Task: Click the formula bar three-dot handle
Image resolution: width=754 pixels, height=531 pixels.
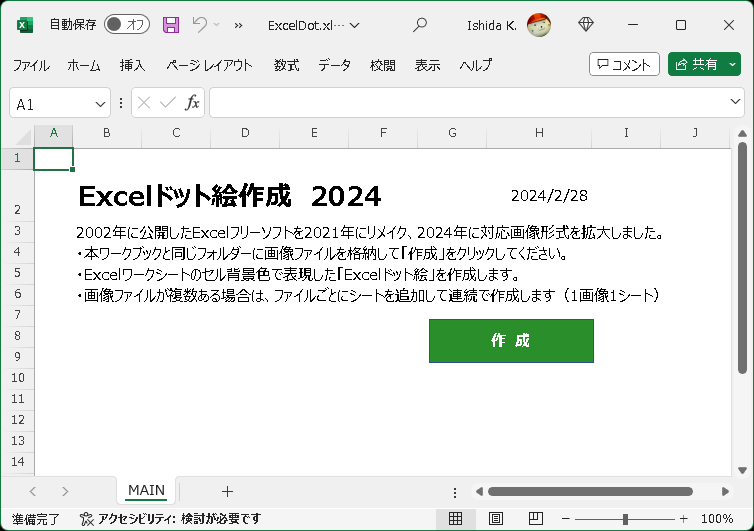Action: pos(121,103)
